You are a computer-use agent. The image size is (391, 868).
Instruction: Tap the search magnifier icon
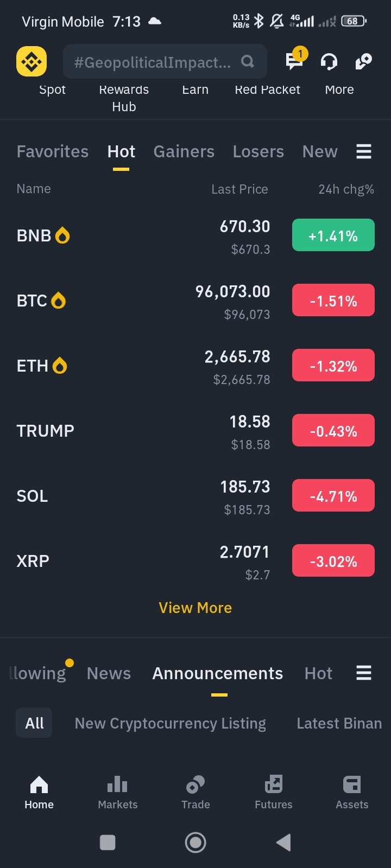point(248,62)
